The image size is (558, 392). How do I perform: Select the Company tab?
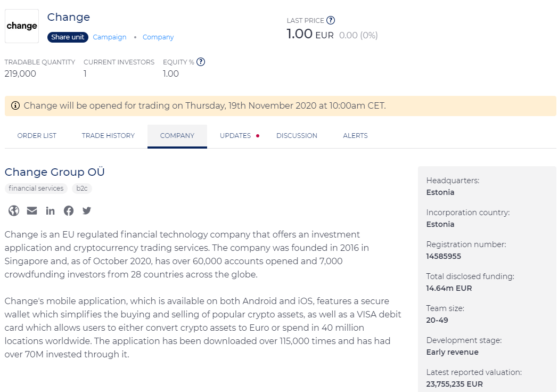pos(177,136)
